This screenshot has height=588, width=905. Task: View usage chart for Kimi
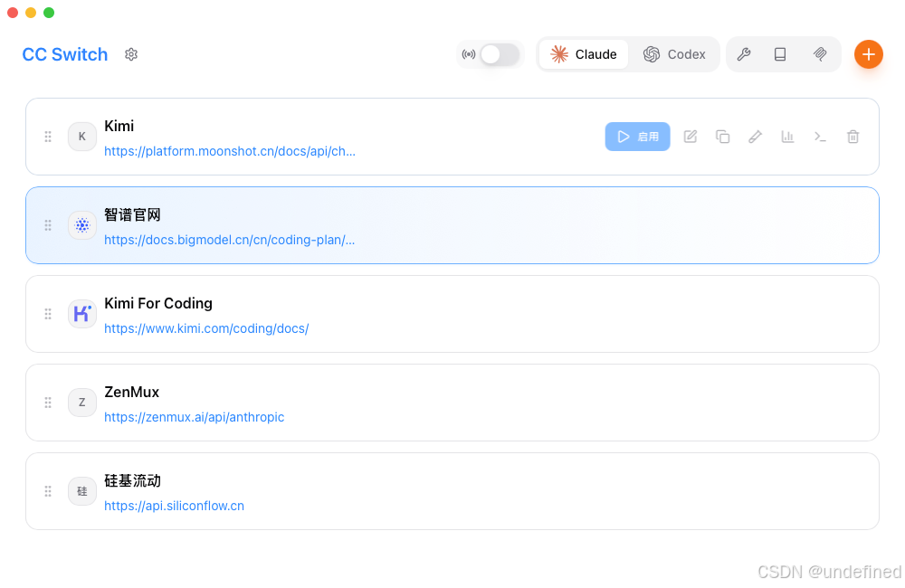[788, 137]
